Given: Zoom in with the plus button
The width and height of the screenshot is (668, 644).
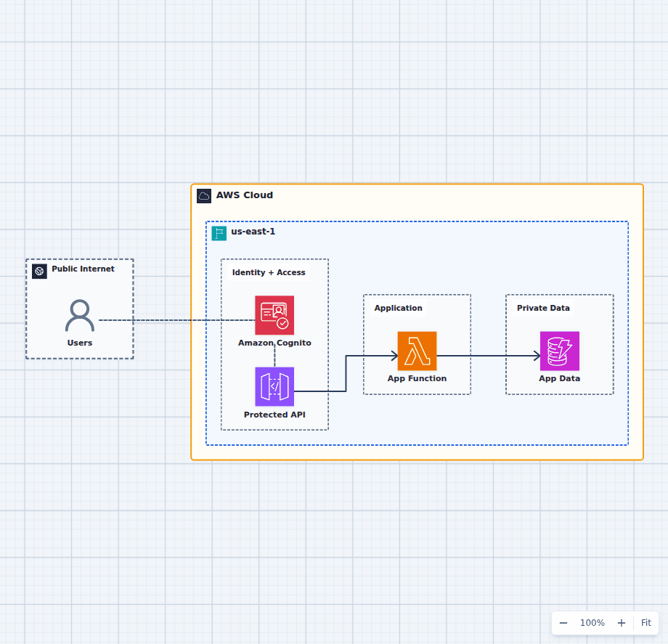Looking at the screenshot, I should click(x=622, y=623).
